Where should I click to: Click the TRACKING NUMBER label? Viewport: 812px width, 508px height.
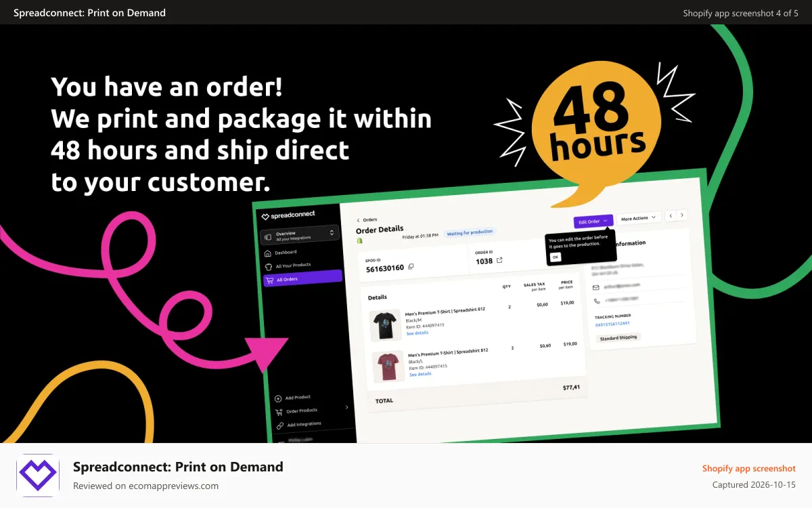(613, 316)
